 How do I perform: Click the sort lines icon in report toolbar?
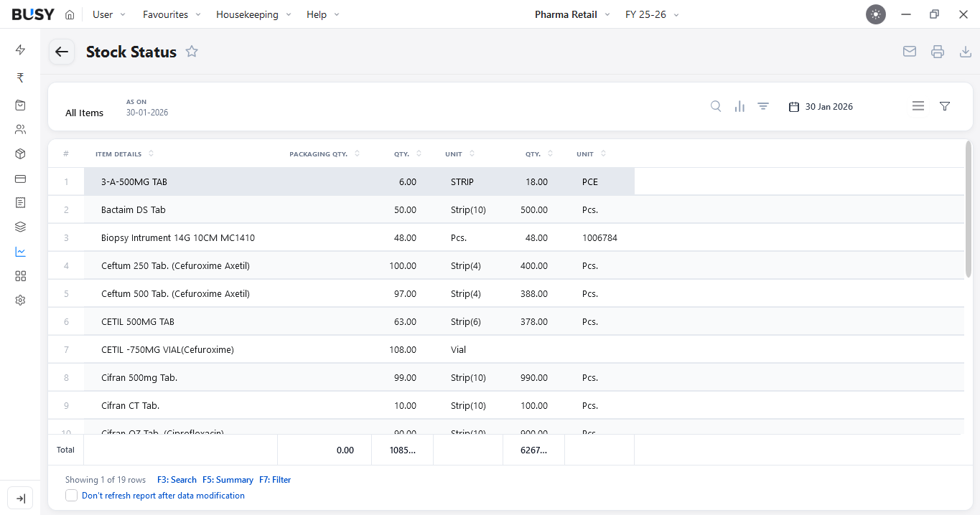pos(763,106)
